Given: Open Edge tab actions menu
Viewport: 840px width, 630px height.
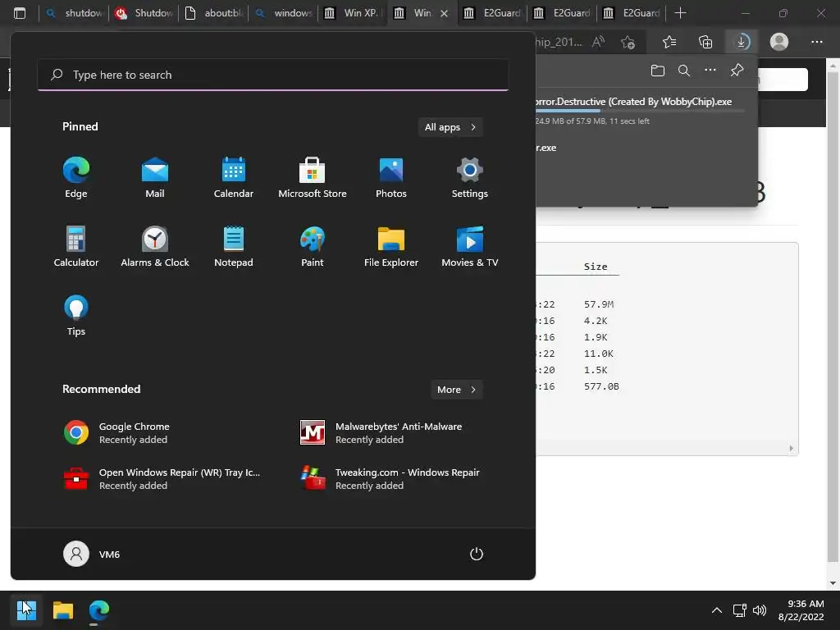Looking at the screenshot, I should coord(20,13).
